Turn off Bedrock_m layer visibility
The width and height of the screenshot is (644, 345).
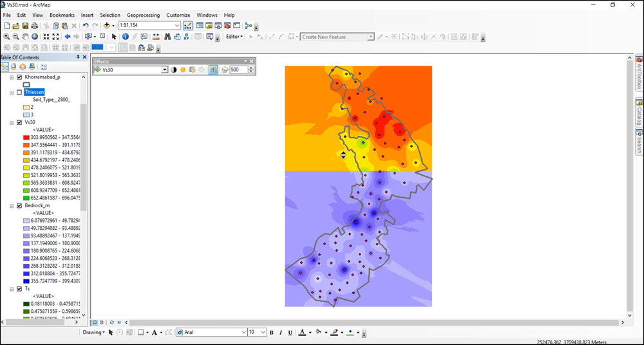click(x=19, y=205)
